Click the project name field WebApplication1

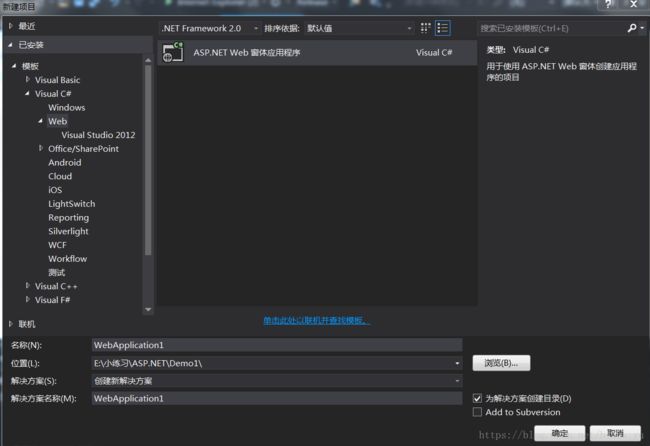(277, 345)
